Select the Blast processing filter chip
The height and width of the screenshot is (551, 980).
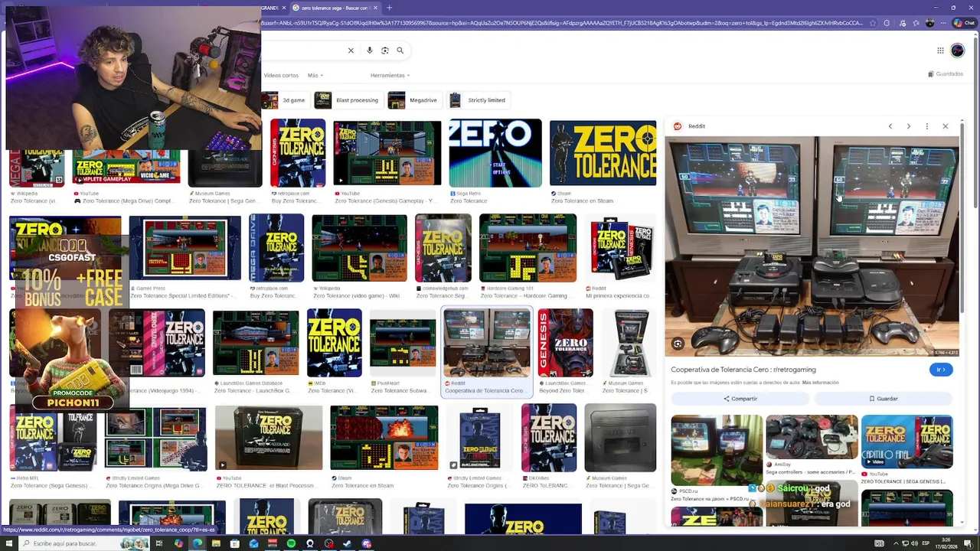[x=348, y=100]
